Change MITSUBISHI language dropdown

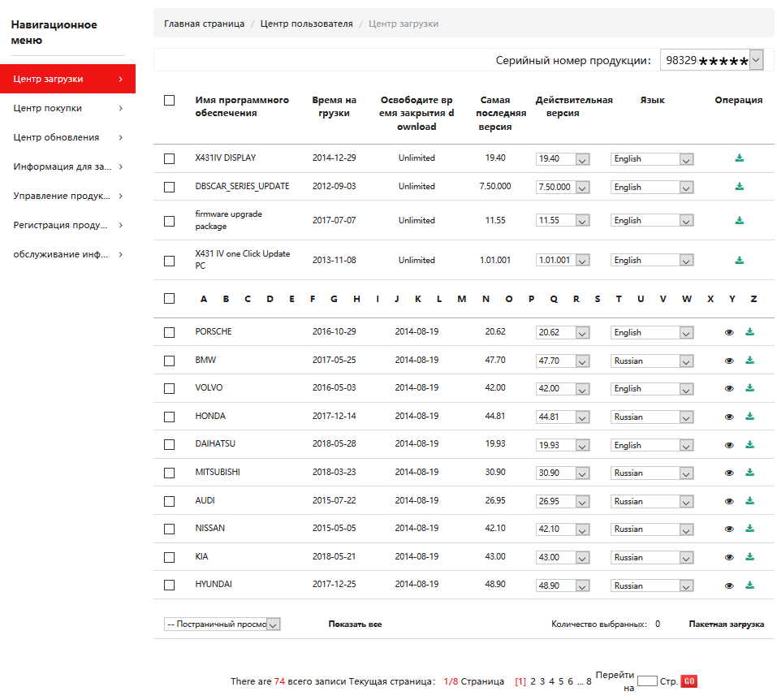click(652, 473)
